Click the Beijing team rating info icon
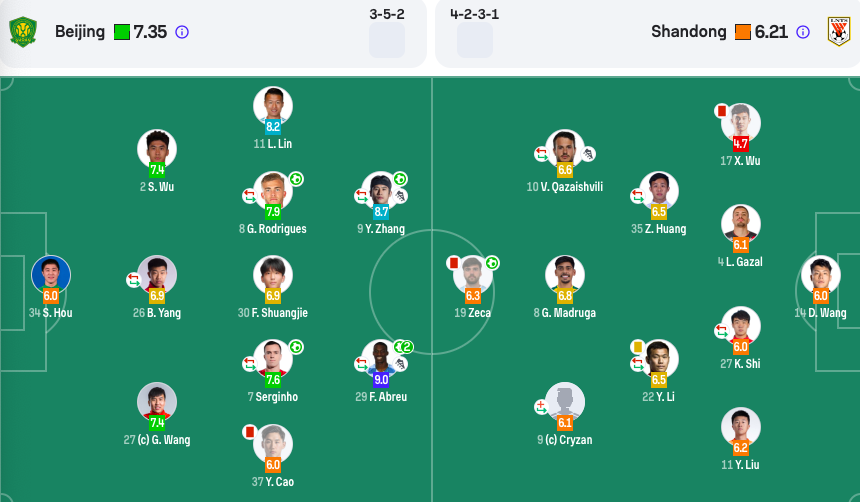 point(182,32)
